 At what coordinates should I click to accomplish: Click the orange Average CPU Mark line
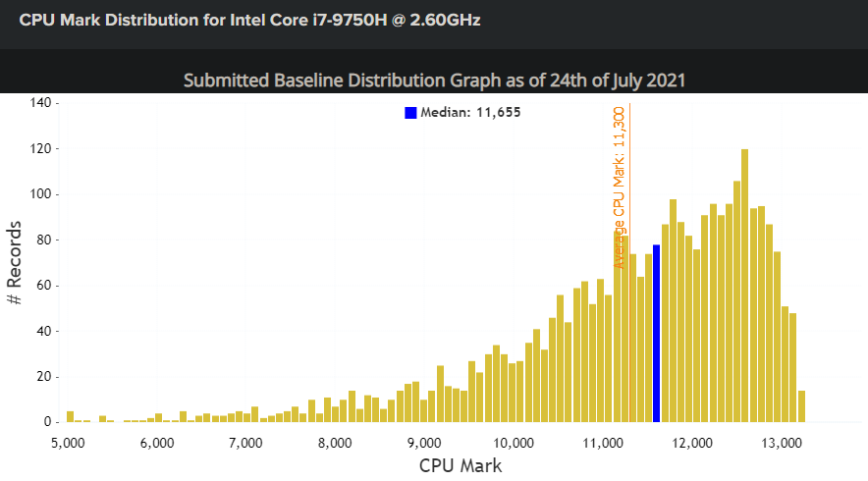click(630, 262)
